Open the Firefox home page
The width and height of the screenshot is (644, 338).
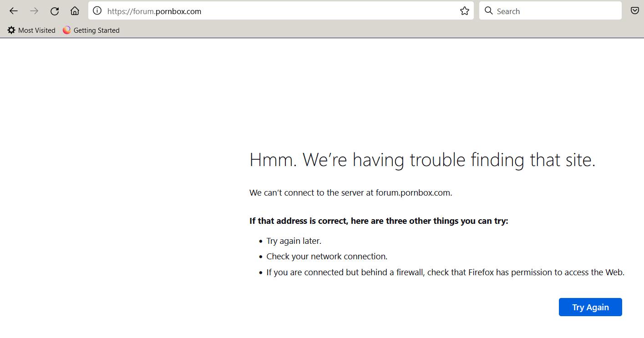click(75, 11)
